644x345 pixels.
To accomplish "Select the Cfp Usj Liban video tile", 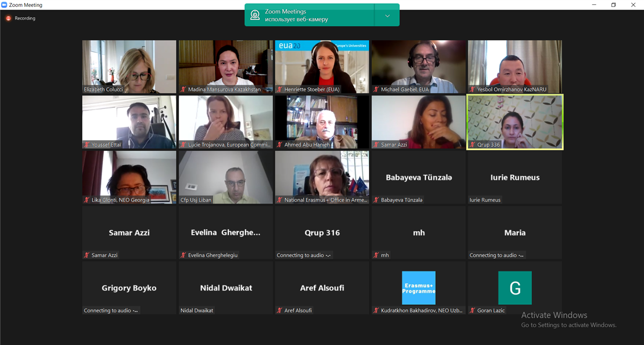I will 226,177.
